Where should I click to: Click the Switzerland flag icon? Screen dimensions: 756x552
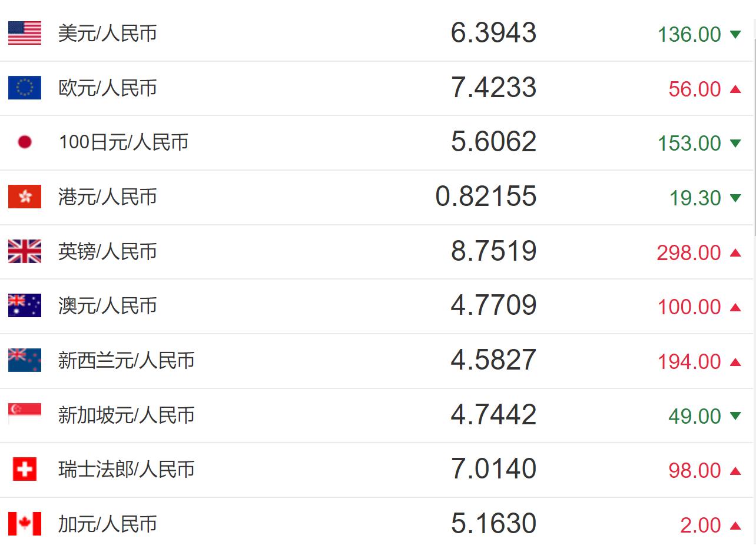[x=25, y=469]
